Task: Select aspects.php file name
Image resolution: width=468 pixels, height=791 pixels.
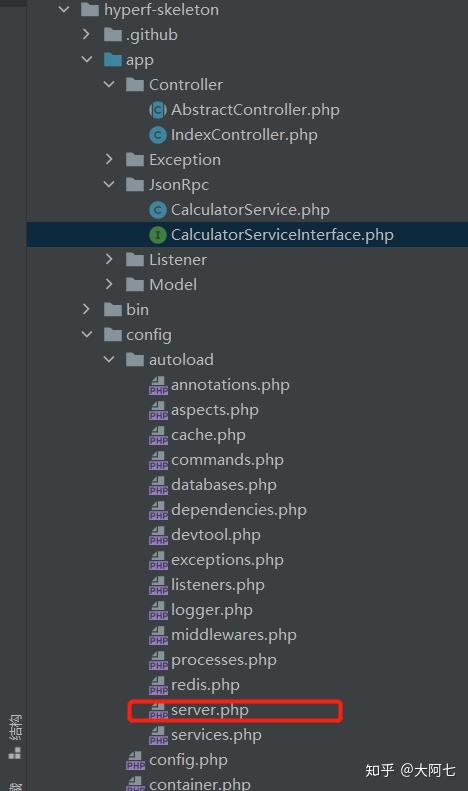Action: (x=215, y=410)
